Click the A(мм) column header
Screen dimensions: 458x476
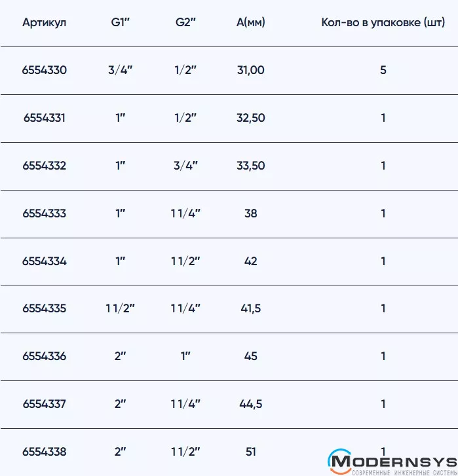pos(250,23)
